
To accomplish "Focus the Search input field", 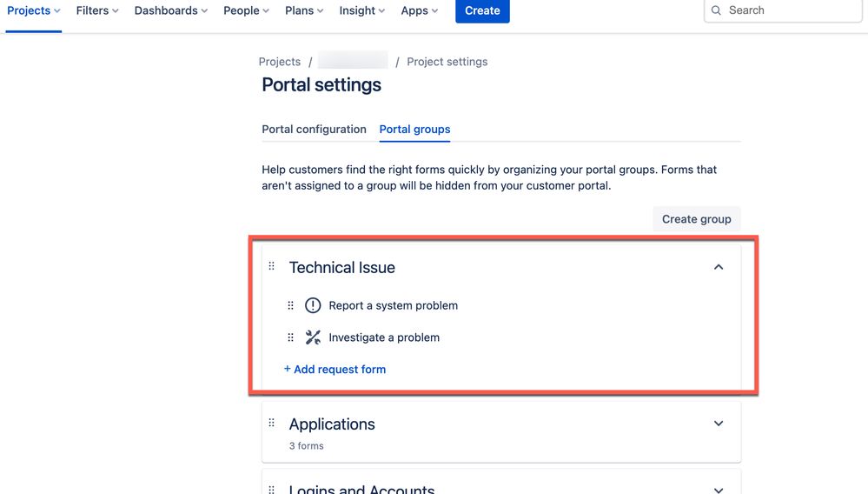I will 783,10.
